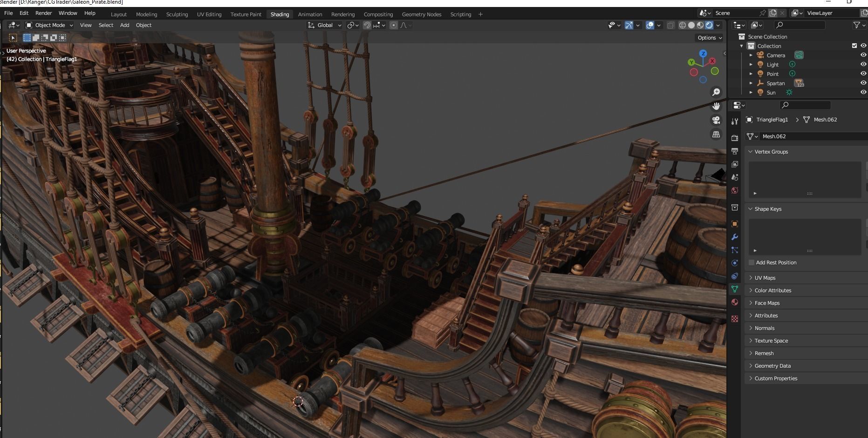Open the Render menu
The width and height of the screenshot is (868, 438).
pos(44,13)
